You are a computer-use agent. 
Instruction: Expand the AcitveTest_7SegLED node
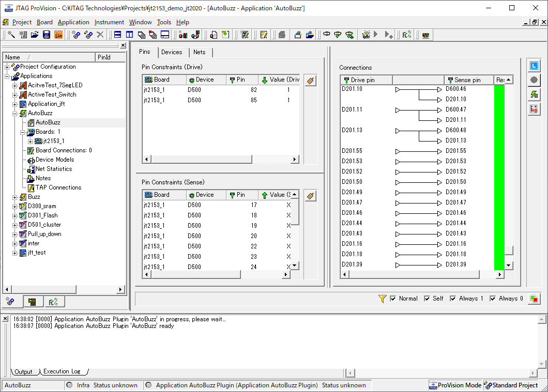tap(14, 86)
